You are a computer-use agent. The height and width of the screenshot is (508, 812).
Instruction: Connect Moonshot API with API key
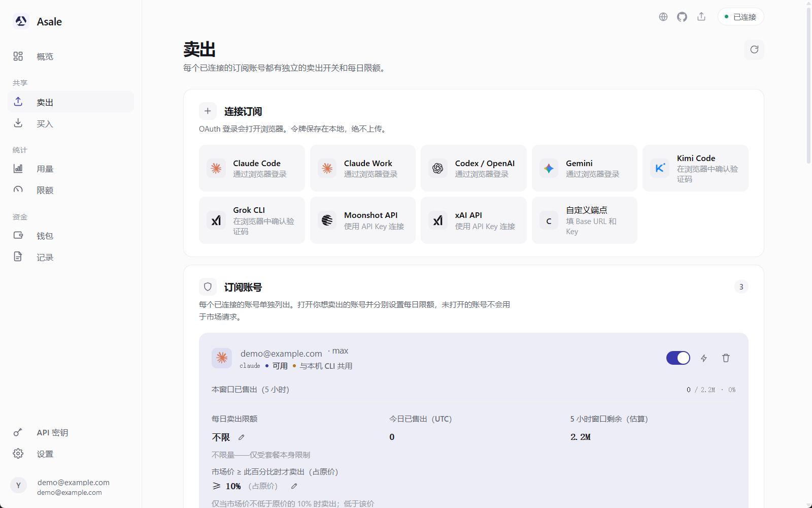click(363, 220)
